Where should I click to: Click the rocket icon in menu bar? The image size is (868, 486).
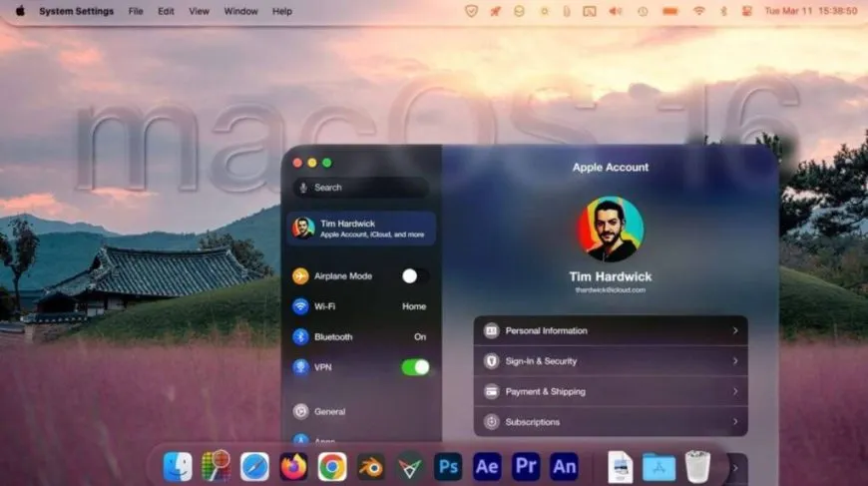point(495,11)
